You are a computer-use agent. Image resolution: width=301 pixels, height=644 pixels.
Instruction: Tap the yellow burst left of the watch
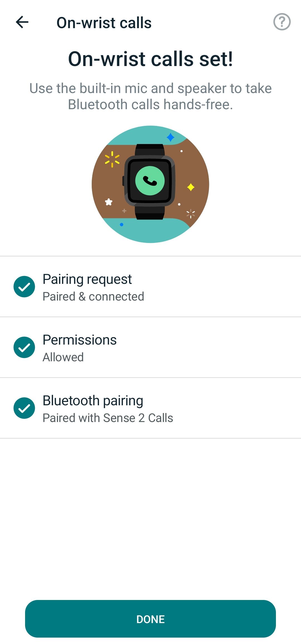click(x=112, y=159)
